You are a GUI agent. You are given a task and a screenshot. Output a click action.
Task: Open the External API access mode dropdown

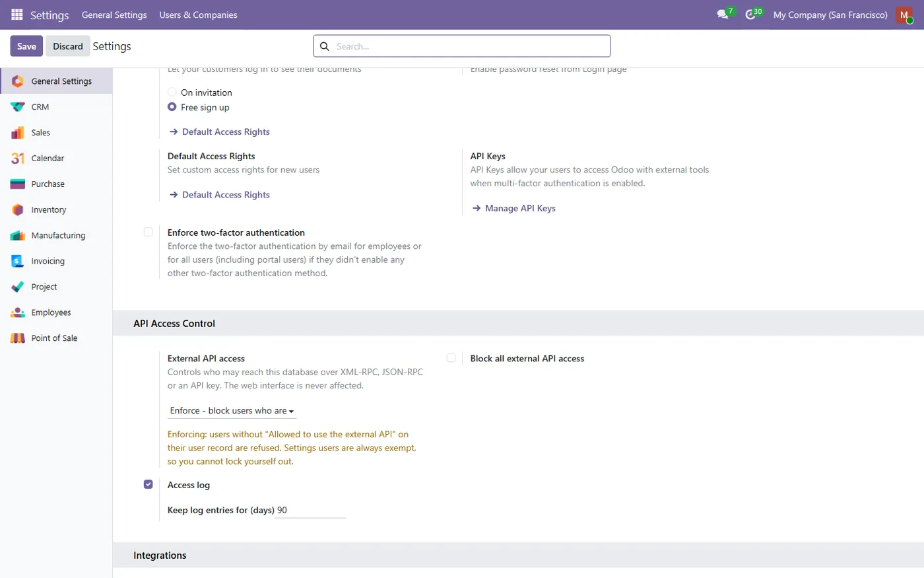232,411
